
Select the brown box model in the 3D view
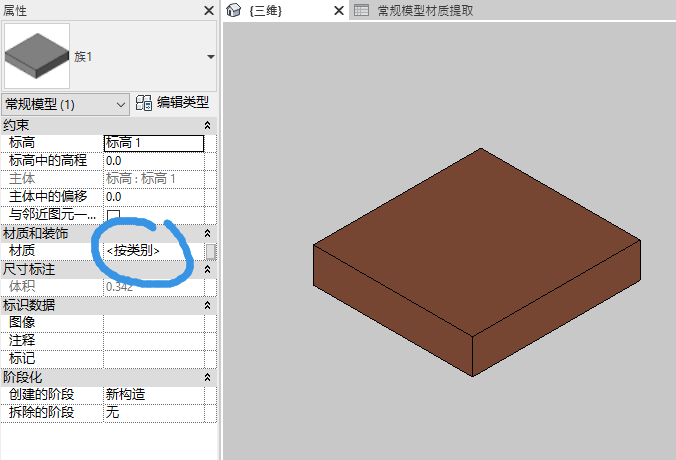pyautogui.click(x=477, y=262)
